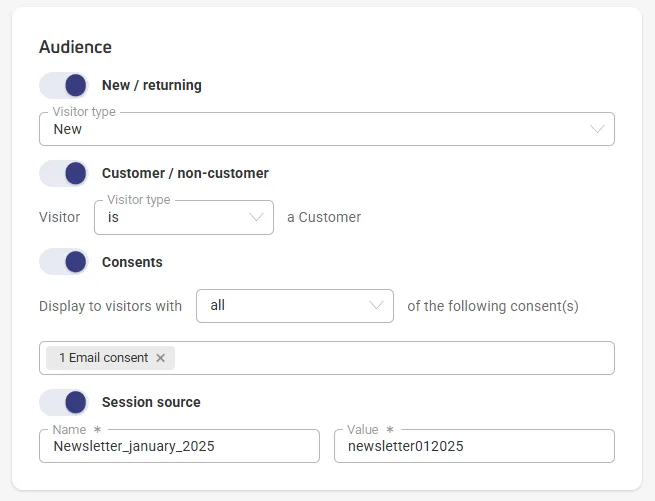655x501 pixels.
Task: Click the empty area of the consents tag field
Action: pos(394,358)
